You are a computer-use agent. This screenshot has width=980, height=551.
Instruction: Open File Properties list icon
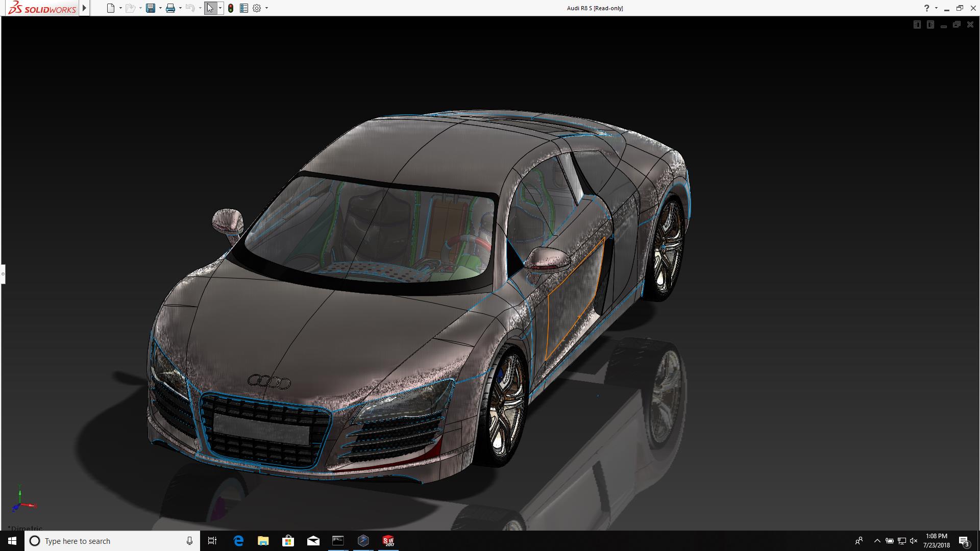click(x=244, y=8)
